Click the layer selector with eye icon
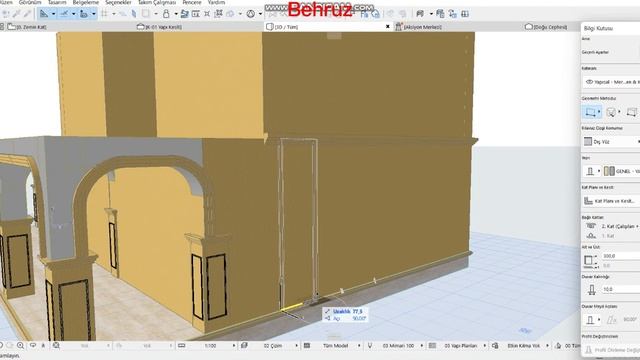 click(611, 82)
